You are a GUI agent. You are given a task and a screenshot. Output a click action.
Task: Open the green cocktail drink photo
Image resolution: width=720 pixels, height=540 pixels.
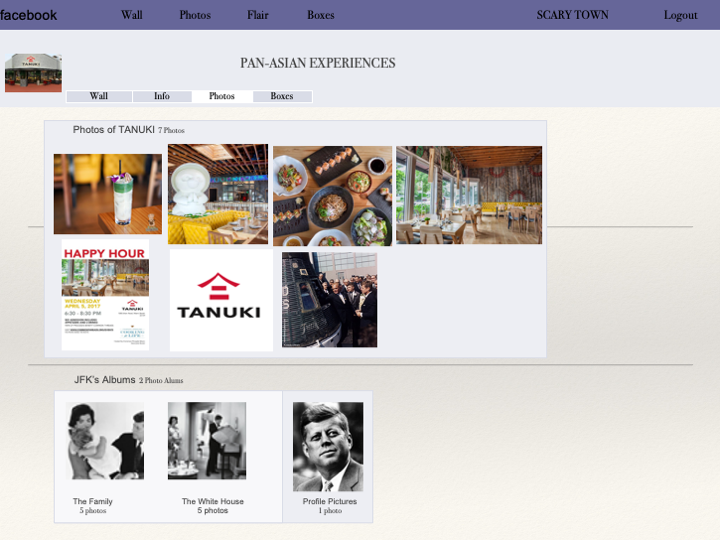[x=107, y=194]
